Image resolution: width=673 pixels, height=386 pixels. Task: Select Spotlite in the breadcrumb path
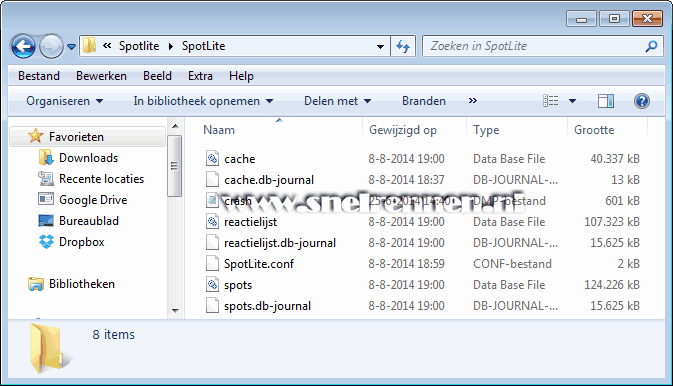tap(139, 46)
